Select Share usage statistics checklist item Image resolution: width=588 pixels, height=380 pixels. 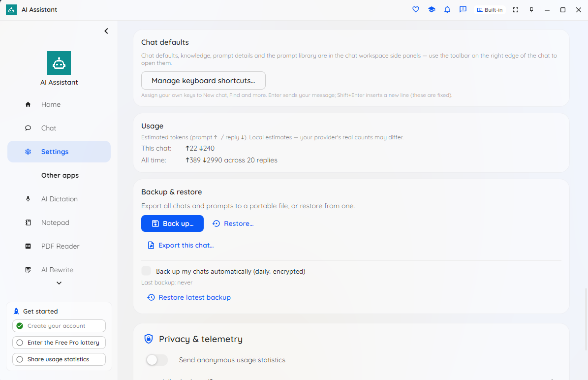click(x=59, y=359)
